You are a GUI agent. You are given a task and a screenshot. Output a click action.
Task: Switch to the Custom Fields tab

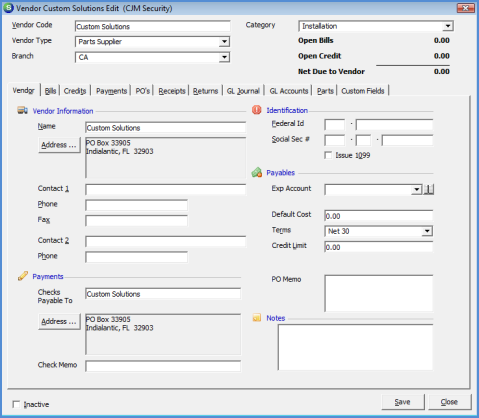click(363, 91)
